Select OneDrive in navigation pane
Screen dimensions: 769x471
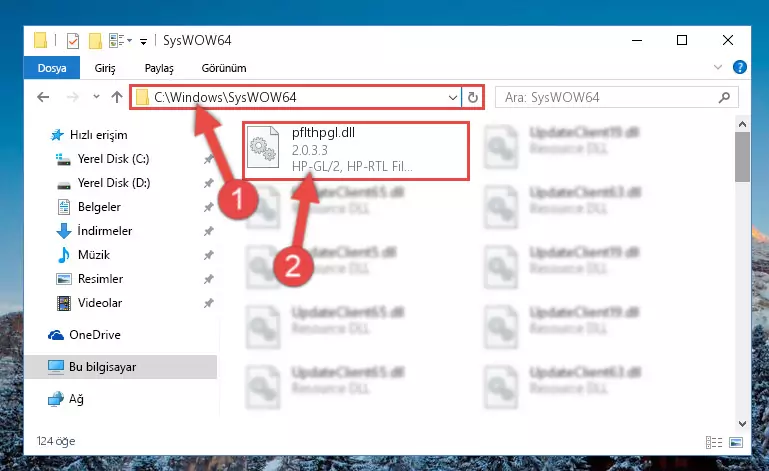(84, 335)
